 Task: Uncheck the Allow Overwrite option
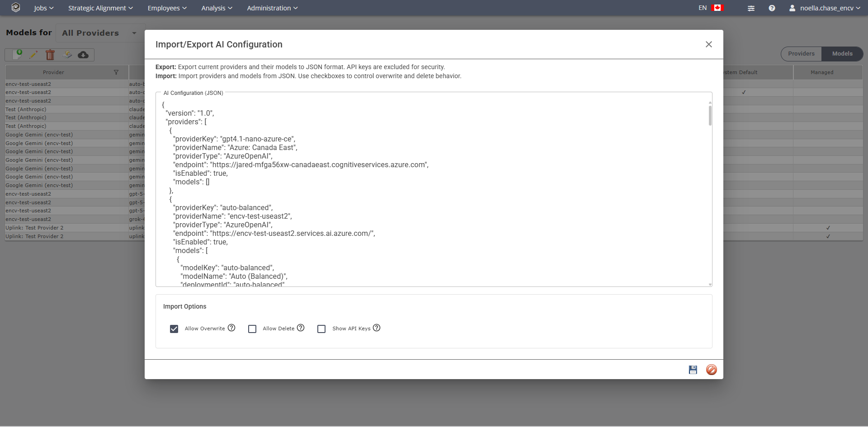point(174,328)
